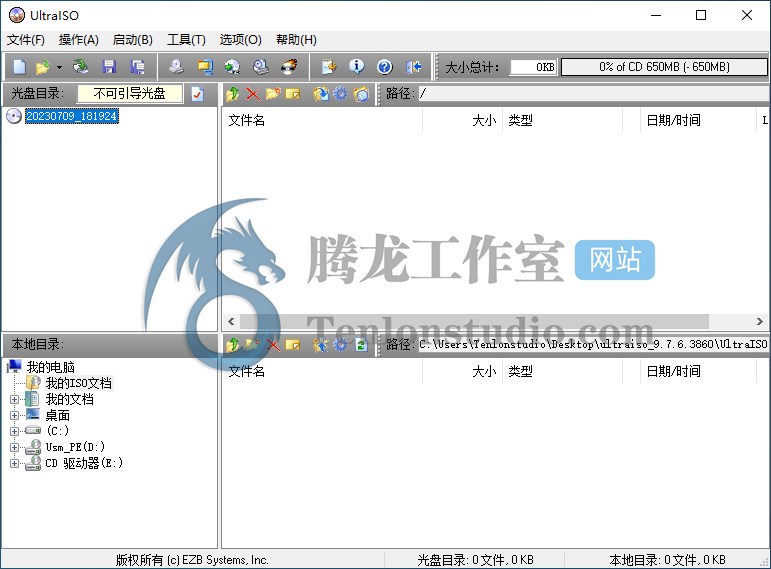Click the Burn CD/DVD image flame icon
This screenshot has height=569, width=771.
(289, 66)
